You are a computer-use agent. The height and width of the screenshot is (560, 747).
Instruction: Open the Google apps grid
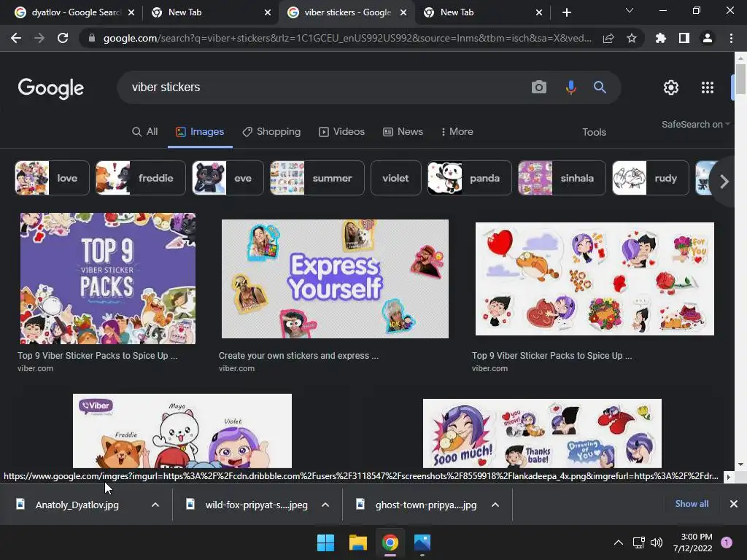(x=708, y=87)
